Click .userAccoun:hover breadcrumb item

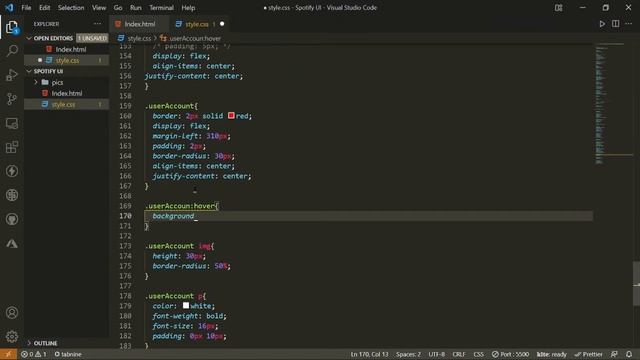[x=195, y=38]
